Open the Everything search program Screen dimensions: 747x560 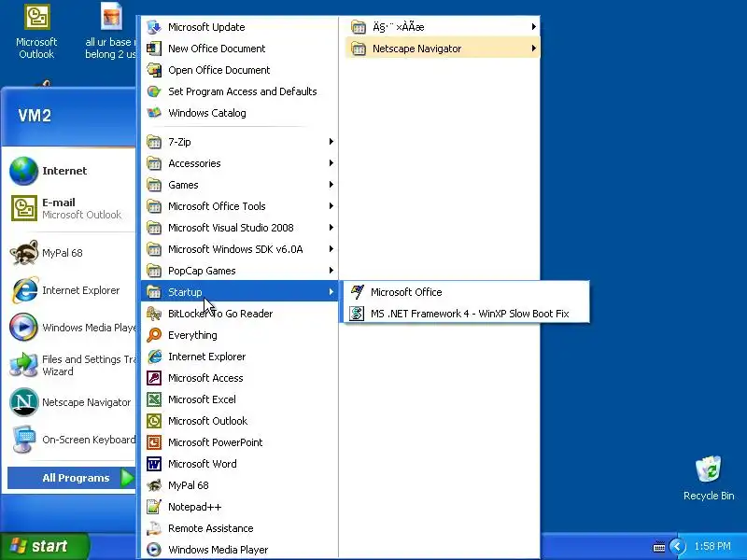240,335
